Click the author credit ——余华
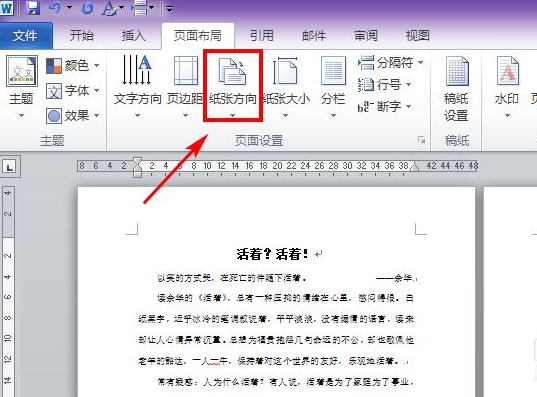This screenshot has width=537, height=397. click(x=395, y=278)
